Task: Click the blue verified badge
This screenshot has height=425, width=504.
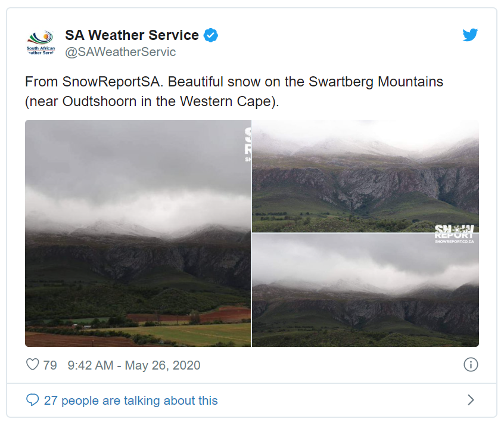Action: pyautogui.click(x=210, y=35)
